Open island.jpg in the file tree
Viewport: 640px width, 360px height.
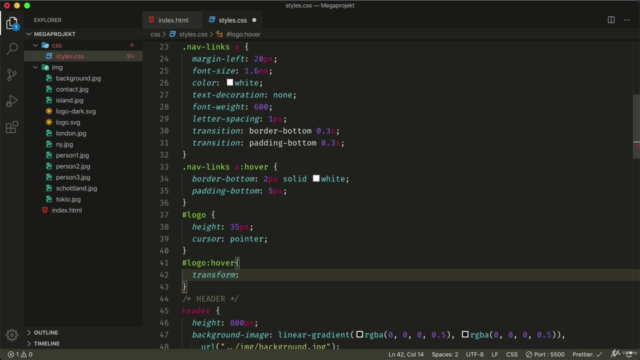(69, 100)
